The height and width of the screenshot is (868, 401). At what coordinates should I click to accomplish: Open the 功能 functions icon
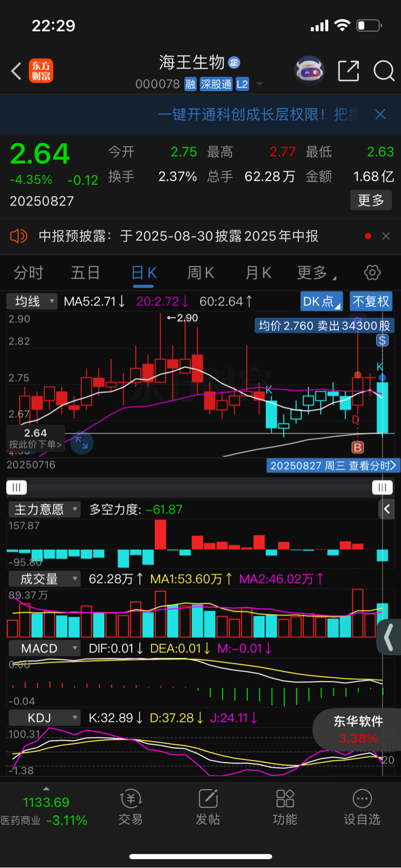click(285, 807)
